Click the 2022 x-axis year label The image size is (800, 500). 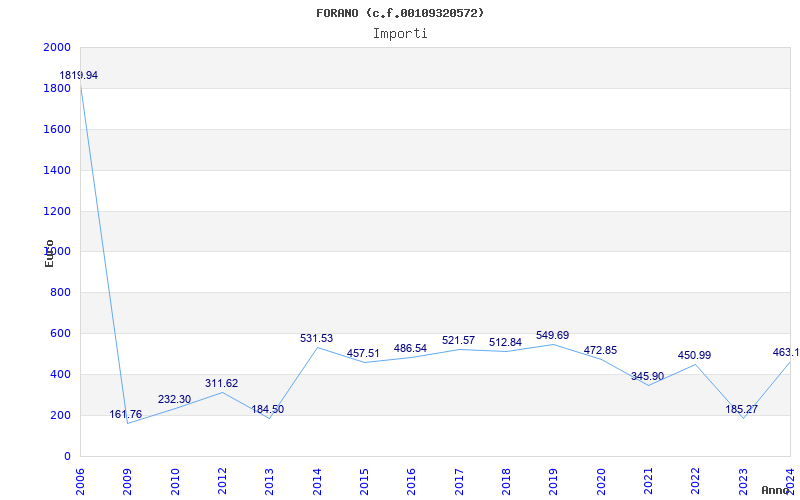point(695,482)
